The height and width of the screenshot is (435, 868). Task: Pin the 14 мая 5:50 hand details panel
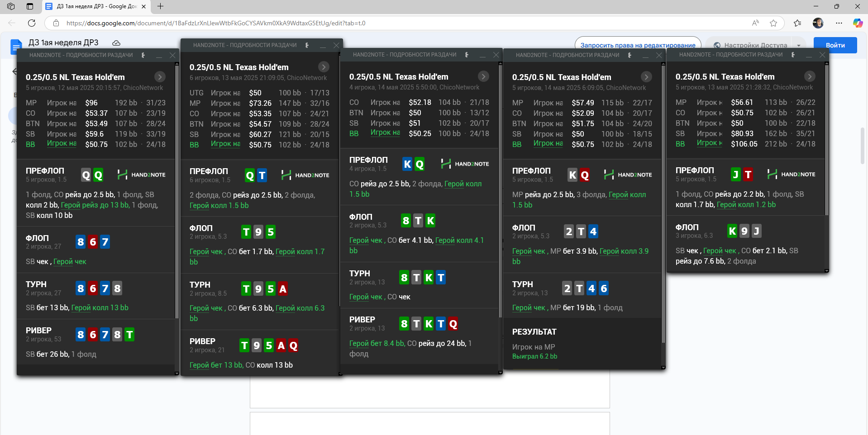tap(467, 55)
